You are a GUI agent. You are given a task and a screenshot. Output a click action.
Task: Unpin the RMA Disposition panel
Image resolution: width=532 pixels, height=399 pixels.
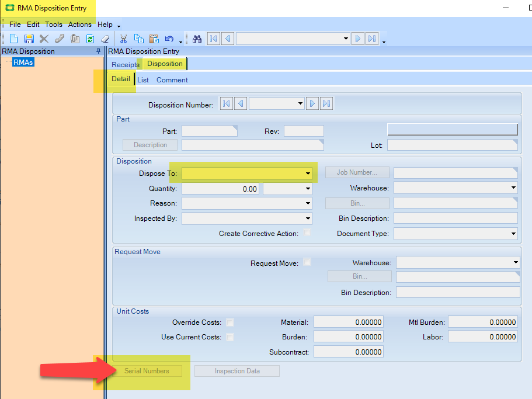[98, 51]
